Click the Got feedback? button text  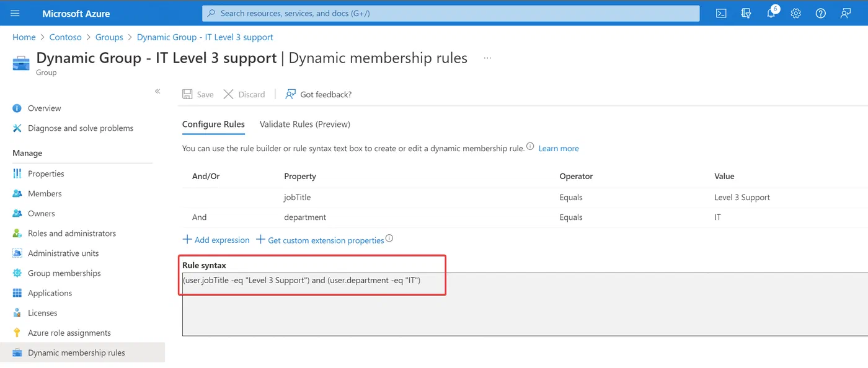[x=326, y=95]
